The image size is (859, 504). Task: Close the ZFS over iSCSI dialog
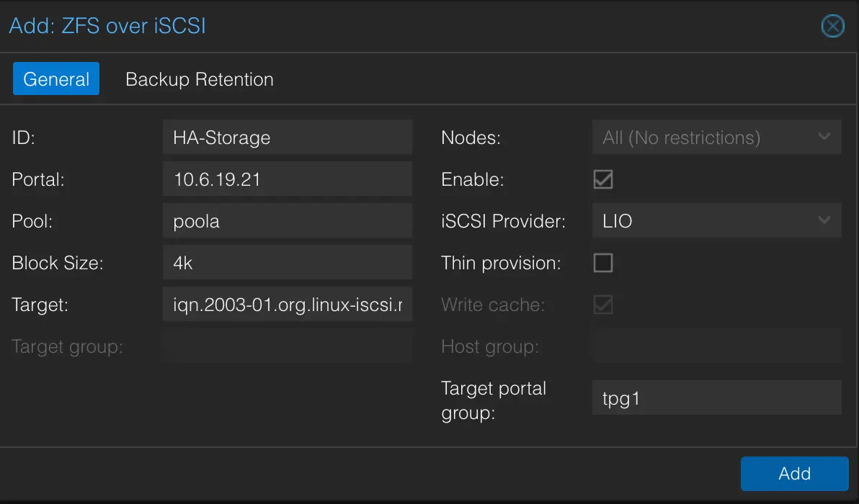[832, 26]
